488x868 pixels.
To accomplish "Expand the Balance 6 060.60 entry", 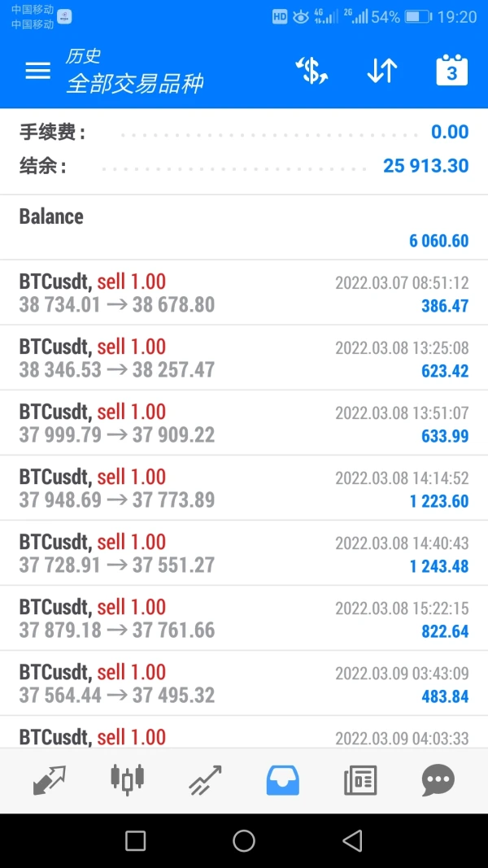I will point(244,228).
